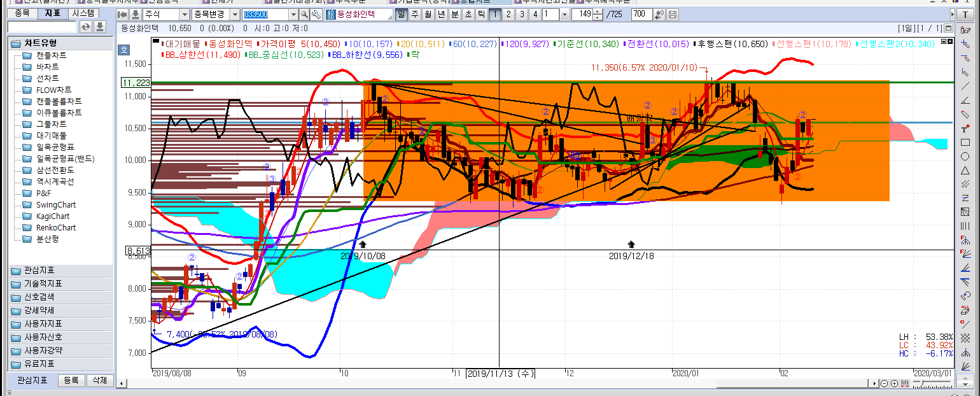The width and height of the screenshot is (980, 396).
Task: Click the T text toolbar button
Action: (965, 14)
